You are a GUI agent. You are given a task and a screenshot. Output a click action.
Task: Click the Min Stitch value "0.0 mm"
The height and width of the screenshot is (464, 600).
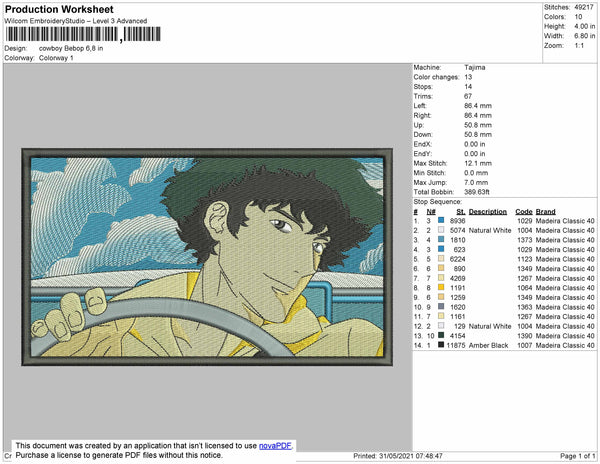(x=476, y=173)
